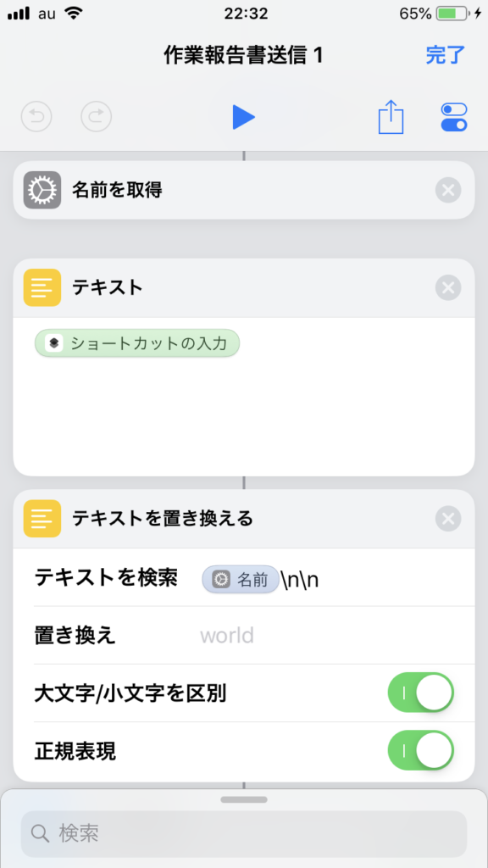Tap the redo arrow icon
This screenshot has width=488, height=868.
coord(97,117)
